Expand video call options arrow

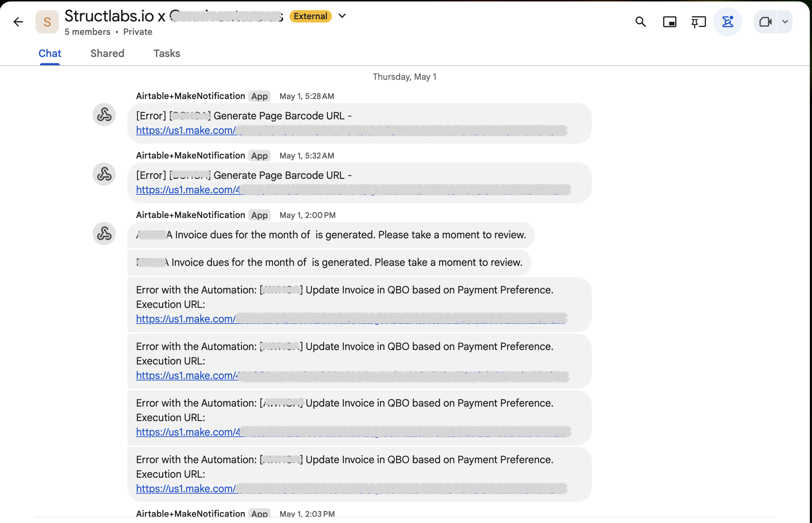pos(785,22)
